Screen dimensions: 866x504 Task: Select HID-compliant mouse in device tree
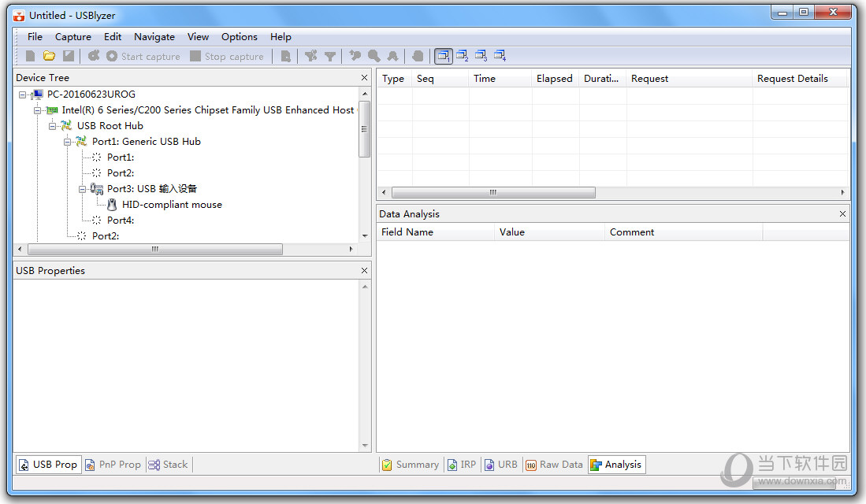click(x=172, y=205)
